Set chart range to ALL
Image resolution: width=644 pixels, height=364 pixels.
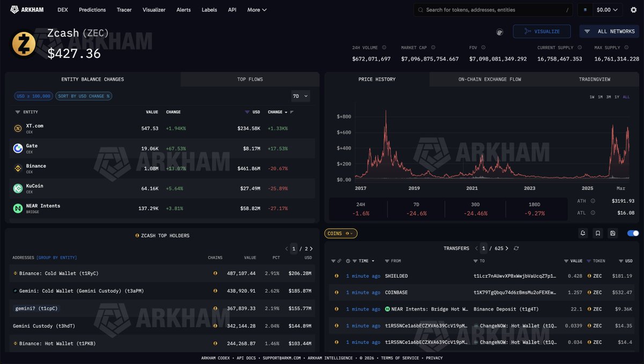626,97
